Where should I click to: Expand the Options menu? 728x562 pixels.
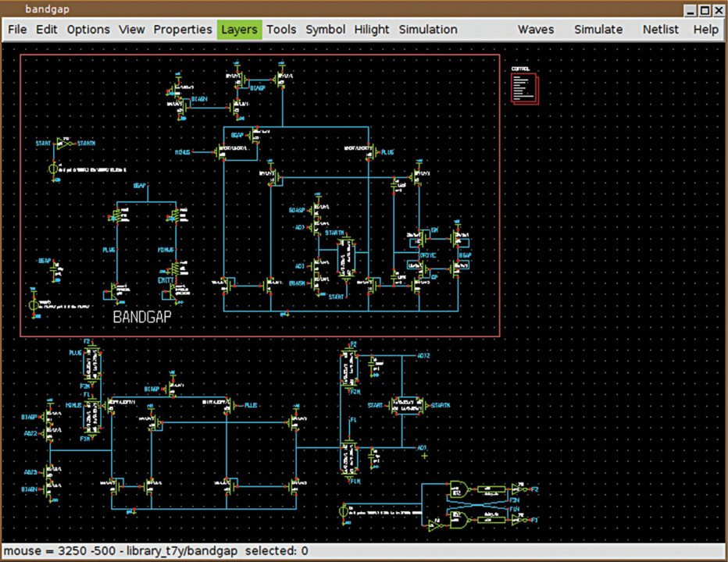point(88,30)
